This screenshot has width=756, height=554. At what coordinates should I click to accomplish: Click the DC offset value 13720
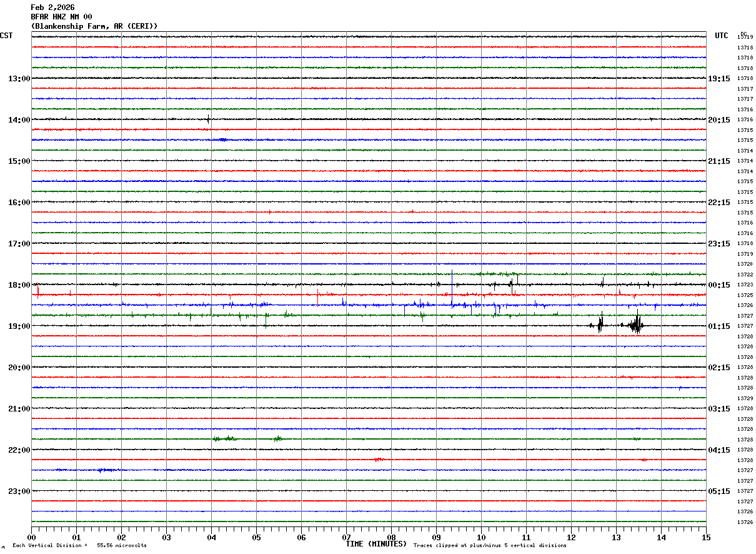pyautogui.click(x=745, y=264)
